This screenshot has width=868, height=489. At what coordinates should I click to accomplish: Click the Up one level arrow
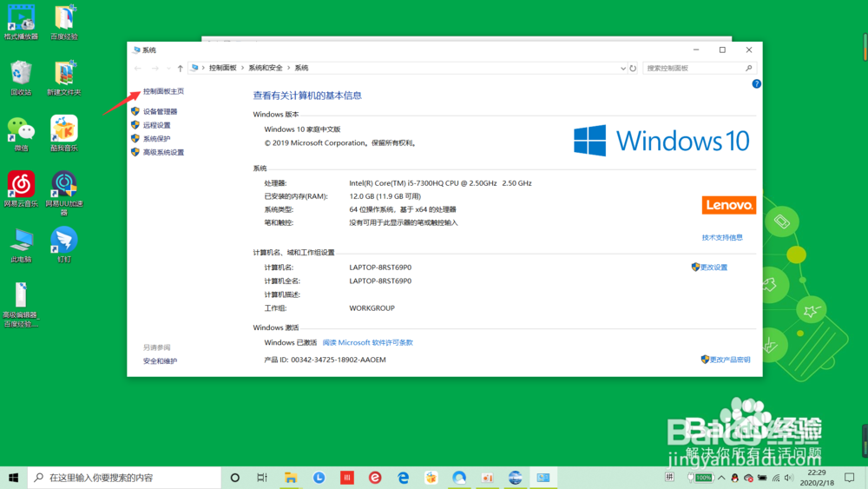pyautogui.click(x=180, y=68)
